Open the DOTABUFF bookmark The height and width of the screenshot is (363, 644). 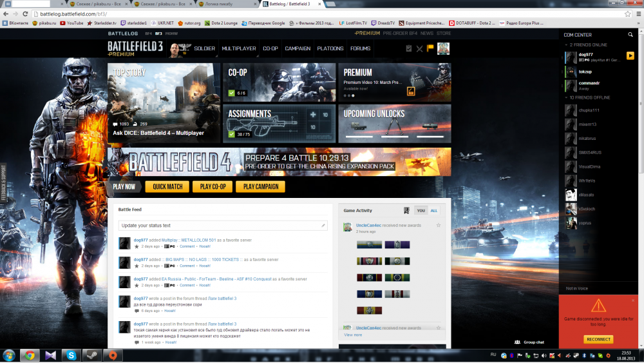[x=472, y=23]
